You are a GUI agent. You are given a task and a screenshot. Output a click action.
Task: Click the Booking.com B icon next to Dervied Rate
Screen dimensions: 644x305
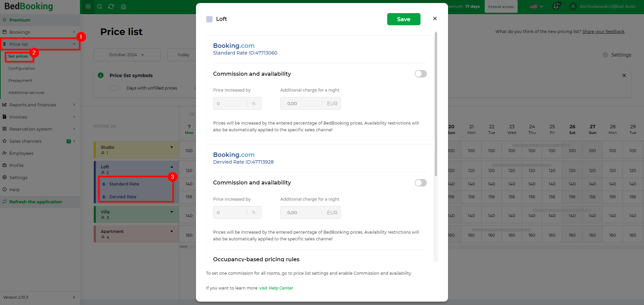click(104, 197)
